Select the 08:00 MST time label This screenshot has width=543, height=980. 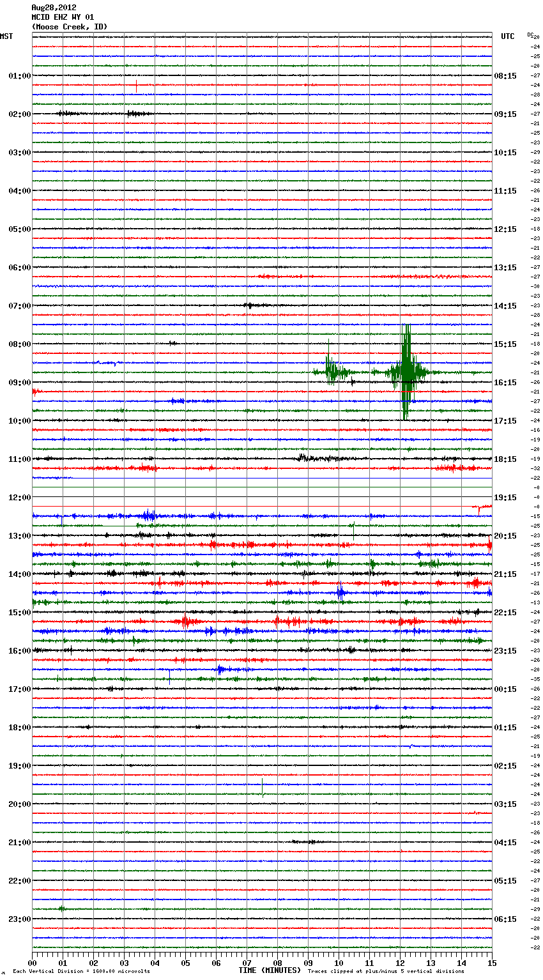(20, 344)
